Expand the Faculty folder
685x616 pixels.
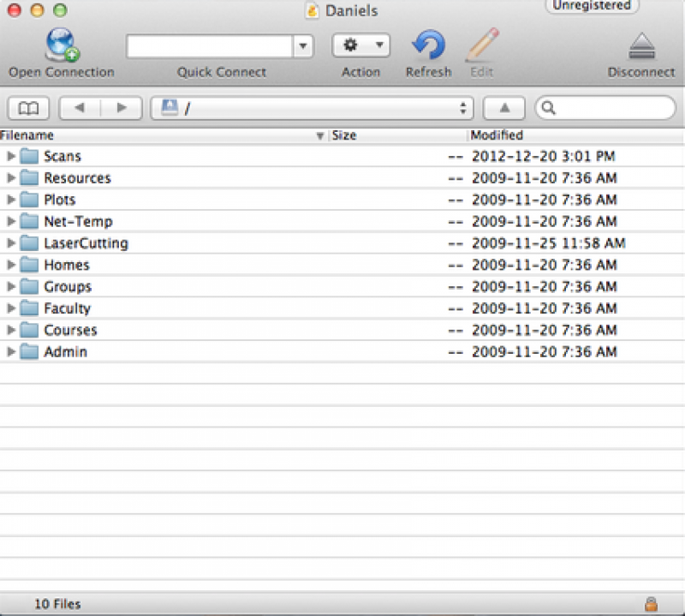[11, 308]
